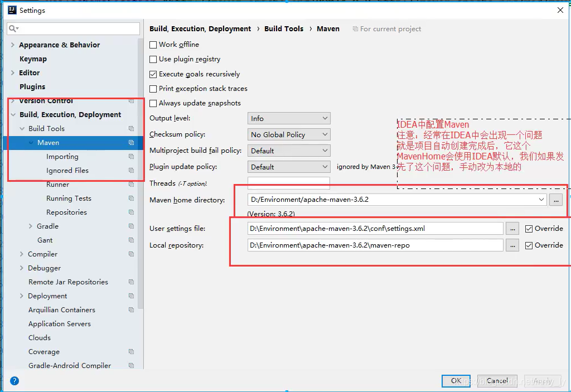Select Clouds in the settings tree
571x392 pixels.
tap(40, 338)
